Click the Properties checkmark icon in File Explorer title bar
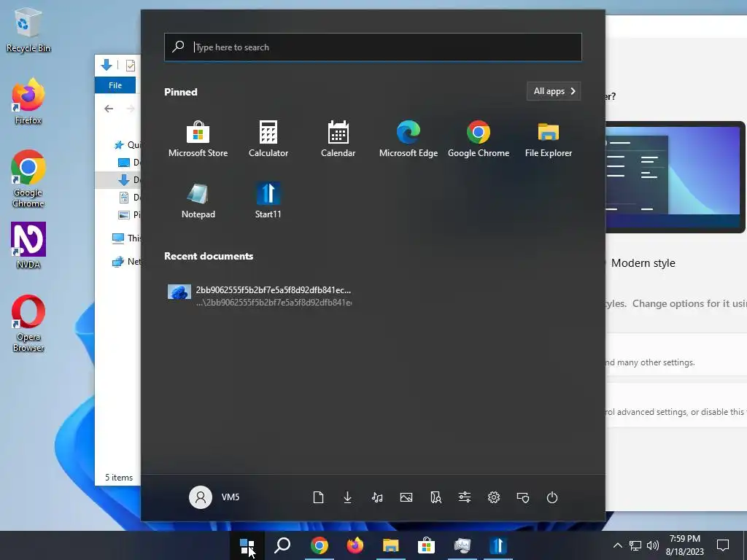 (131, 65)
